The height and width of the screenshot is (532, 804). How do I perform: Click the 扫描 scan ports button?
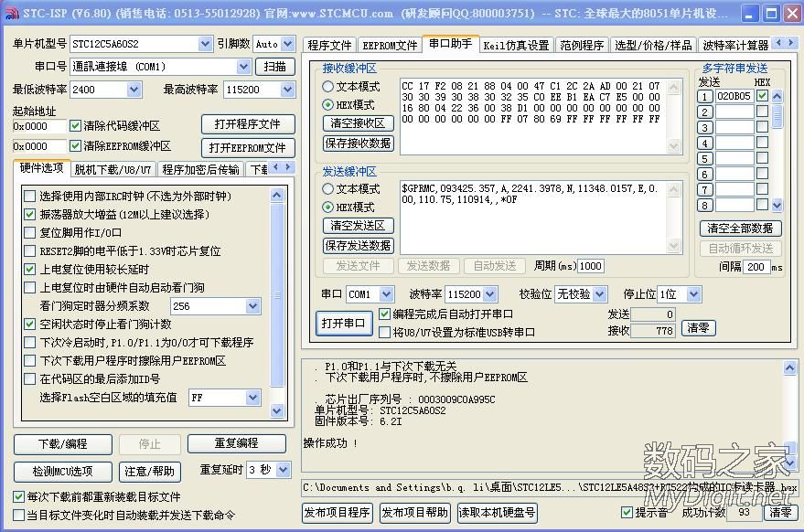[x=274, y=67]
